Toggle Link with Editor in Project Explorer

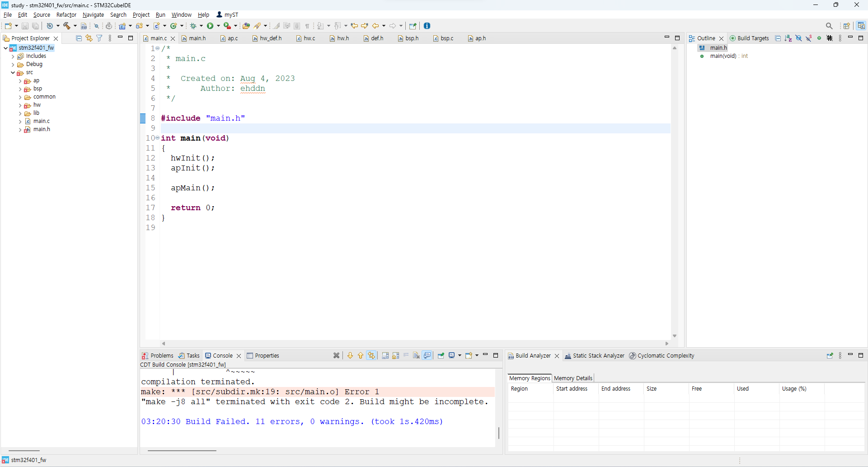point(89,38)
